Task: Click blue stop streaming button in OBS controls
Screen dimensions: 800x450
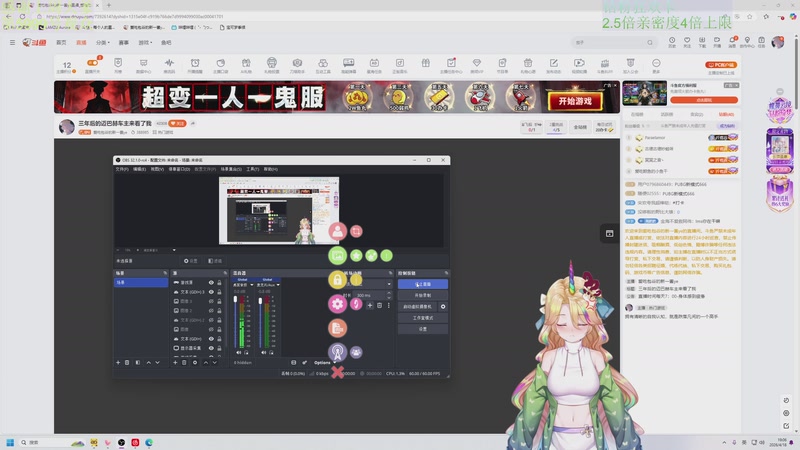Action: (422, 284)
